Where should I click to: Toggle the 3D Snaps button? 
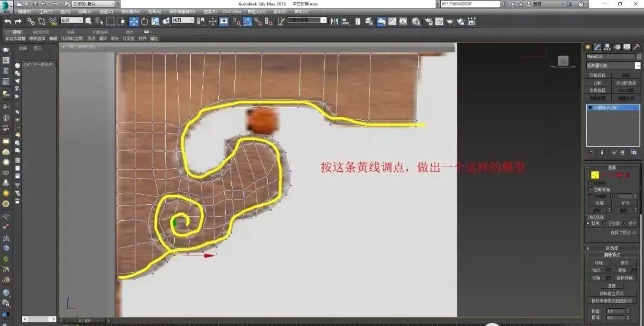[x=237, y=21]
